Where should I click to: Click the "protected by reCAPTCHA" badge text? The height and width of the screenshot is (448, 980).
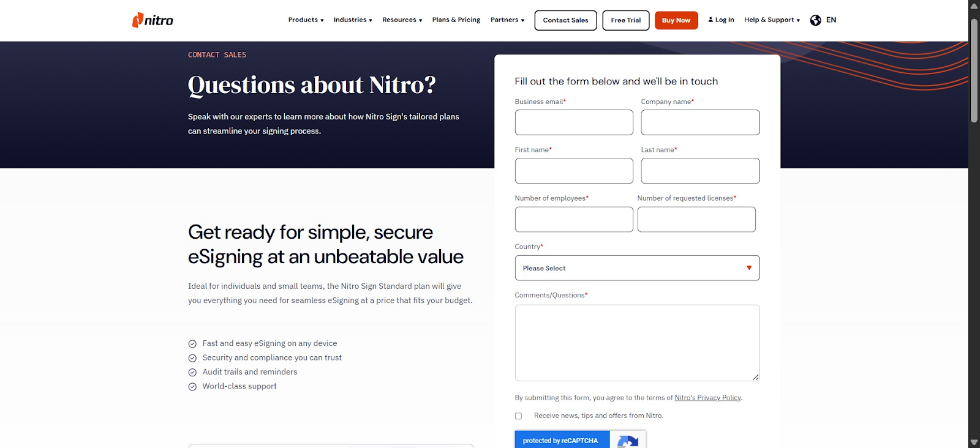(x=560, y=441)
